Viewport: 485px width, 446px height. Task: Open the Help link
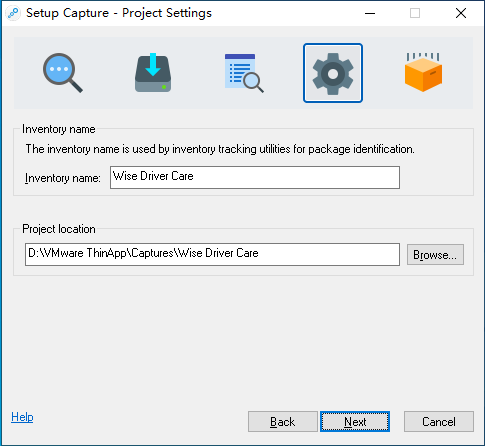[22, 417]
